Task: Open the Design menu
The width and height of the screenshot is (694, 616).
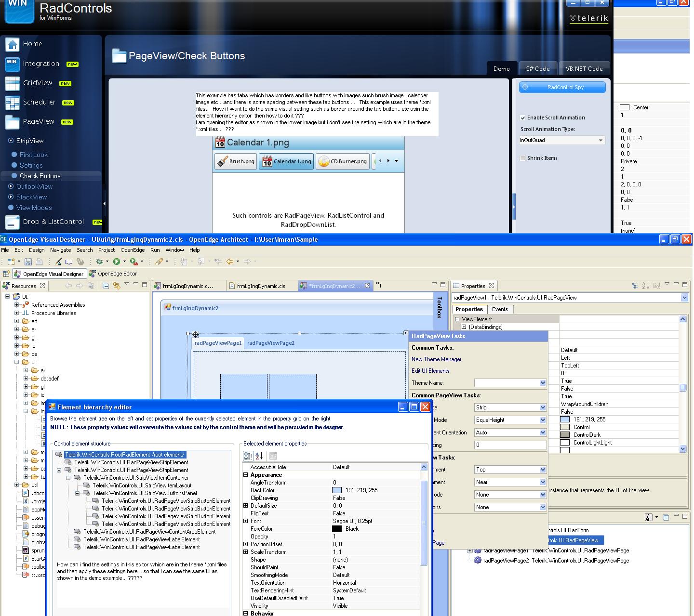Action: 37,250
